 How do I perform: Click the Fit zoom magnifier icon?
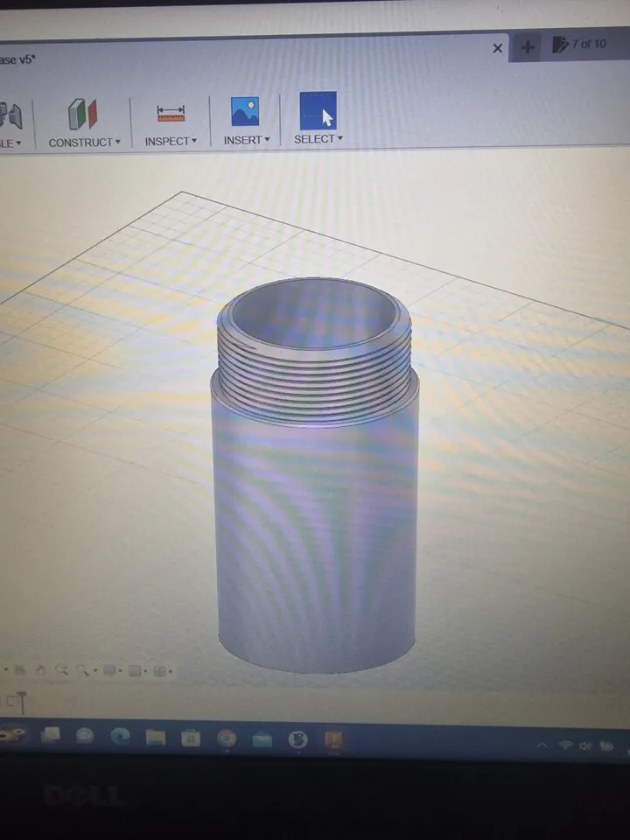(x=82, y=670)
